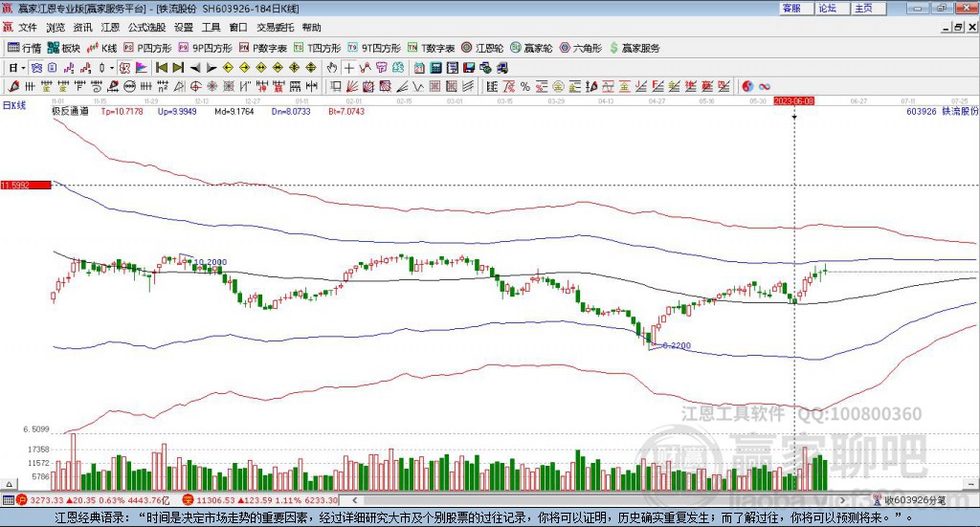
Task: Click the 收603926分笔 status entry
Action: pos(909,500)
